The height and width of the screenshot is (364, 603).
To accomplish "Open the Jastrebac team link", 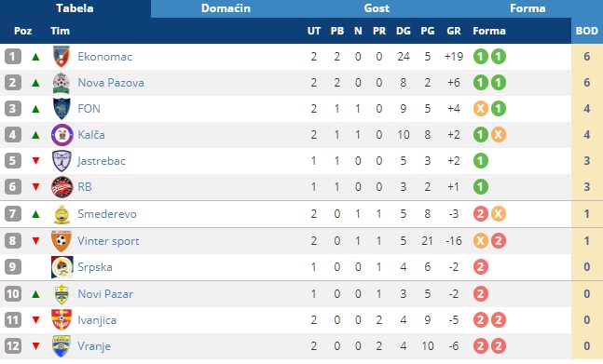I will tap(102, 161).
